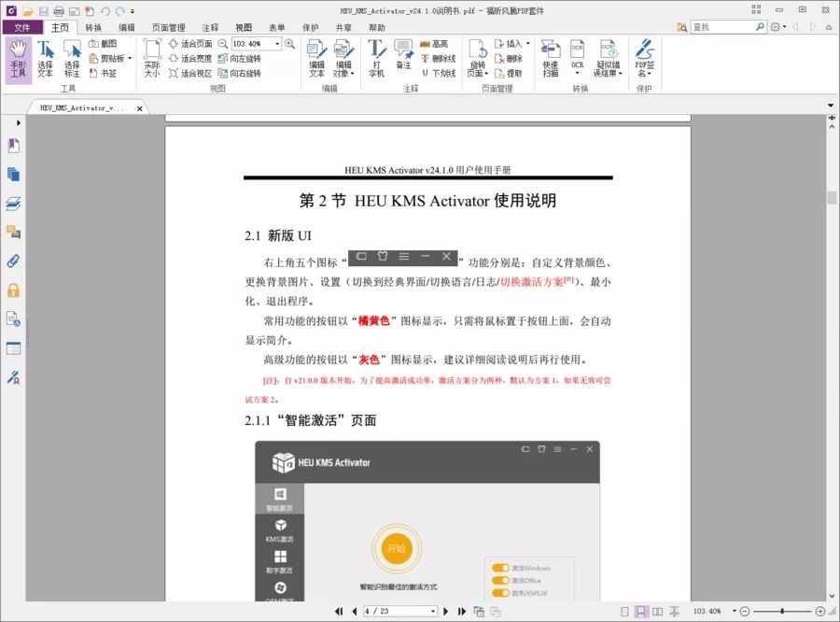Open the comments panel in sidebar

tap(13, 233)
